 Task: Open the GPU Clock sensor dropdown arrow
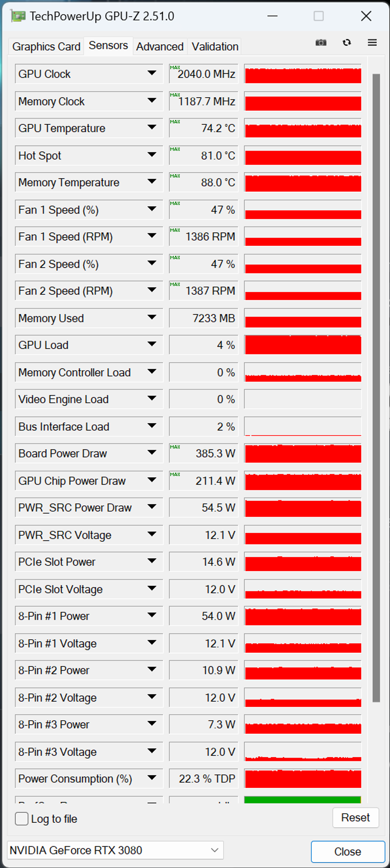click(x=152, y=73)
